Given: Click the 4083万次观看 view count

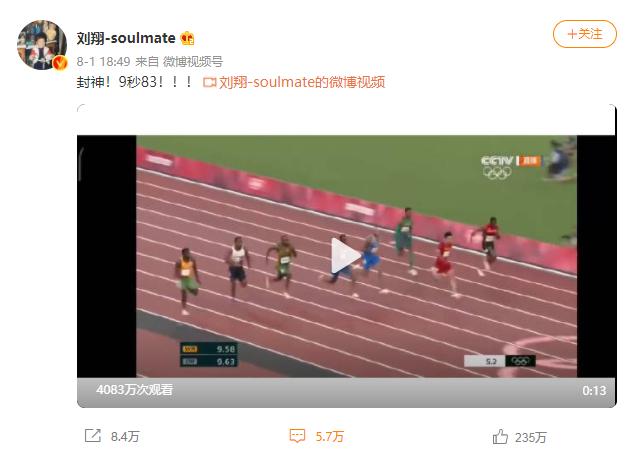Looking at the screenshot, I should (x=135, y=389).
